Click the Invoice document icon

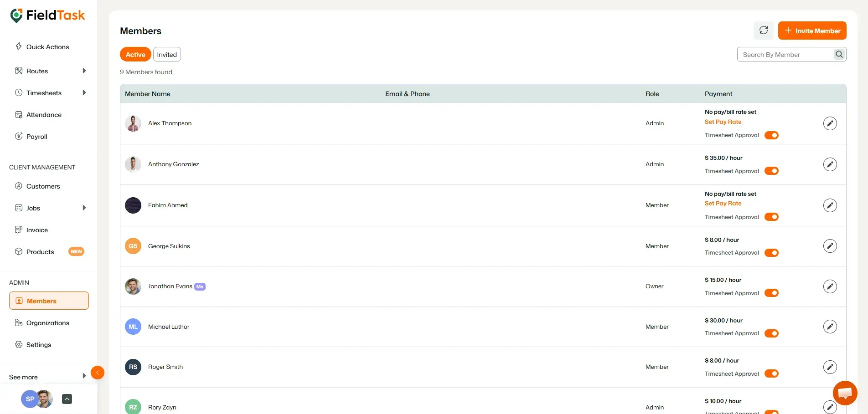19,230
